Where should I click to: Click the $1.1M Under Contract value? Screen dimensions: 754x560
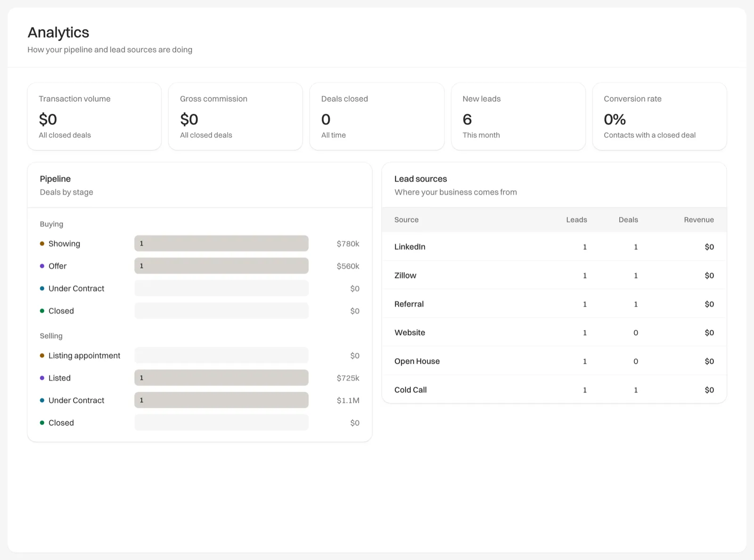[348, 400]
